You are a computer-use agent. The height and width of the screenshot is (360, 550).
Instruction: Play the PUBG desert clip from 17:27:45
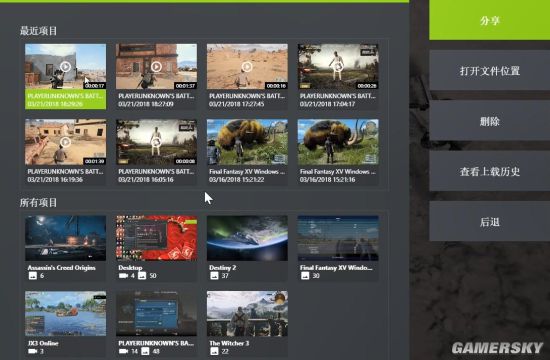[x=247, y=66]
